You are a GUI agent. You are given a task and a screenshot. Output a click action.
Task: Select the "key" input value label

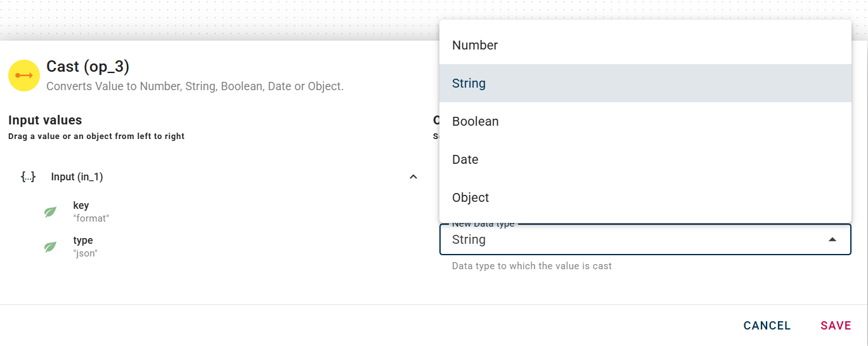point(81,206)
